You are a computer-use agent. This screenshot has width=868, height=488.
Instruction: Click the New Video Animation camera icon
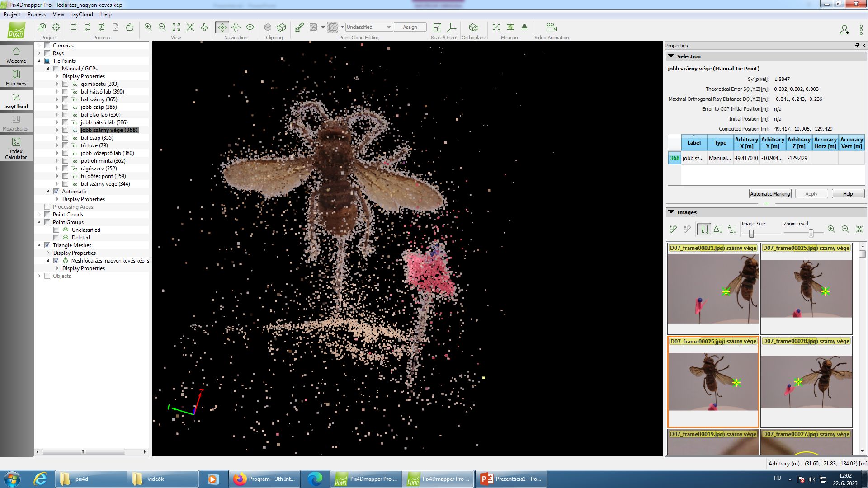click(551, 27)
